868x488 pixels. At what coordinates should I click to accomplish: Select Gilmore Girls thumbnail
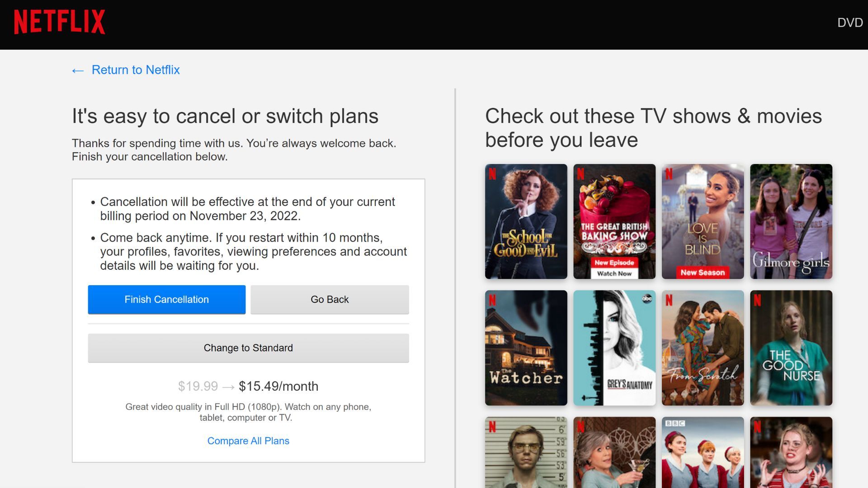click(791, 221)
